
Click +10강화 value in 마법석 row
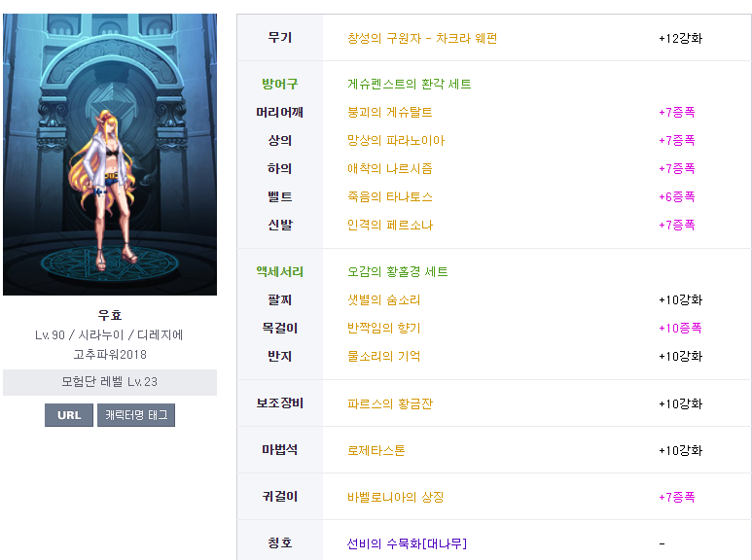click(x=681, y=450)
